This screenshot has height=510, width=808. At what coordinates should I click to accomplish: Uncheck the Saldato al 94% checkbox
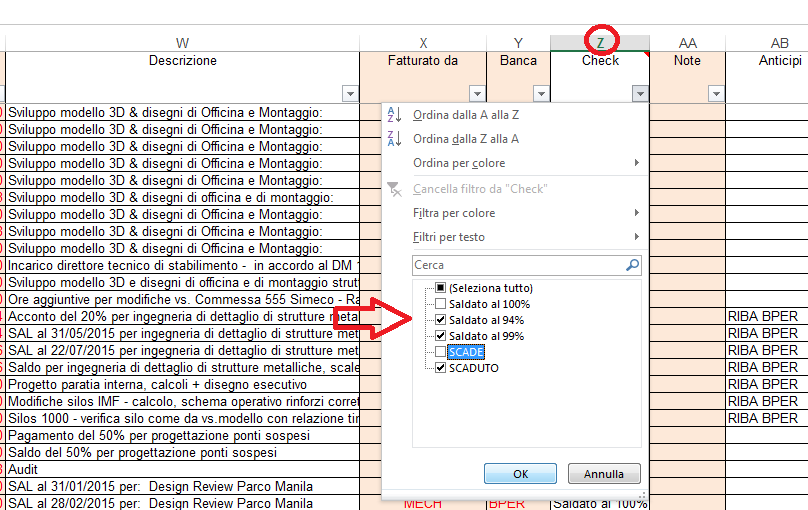click(x=441, y=320)
